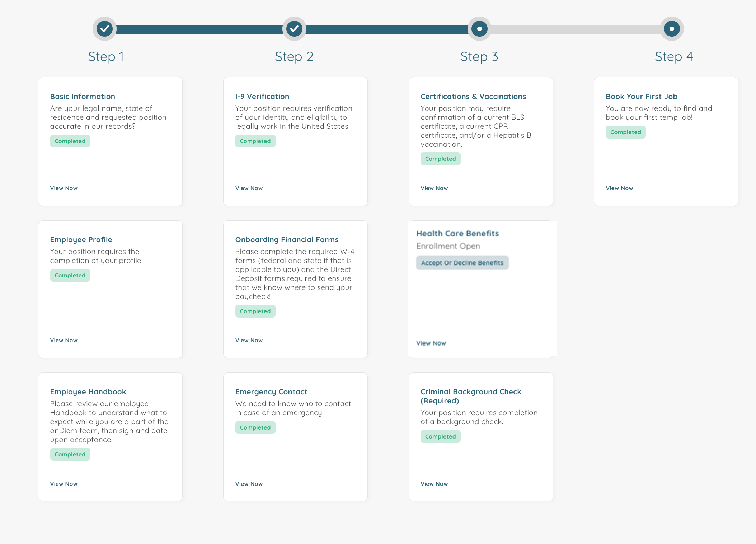Open View Now under I-9 Verification
756x544 pixels.
249,188
